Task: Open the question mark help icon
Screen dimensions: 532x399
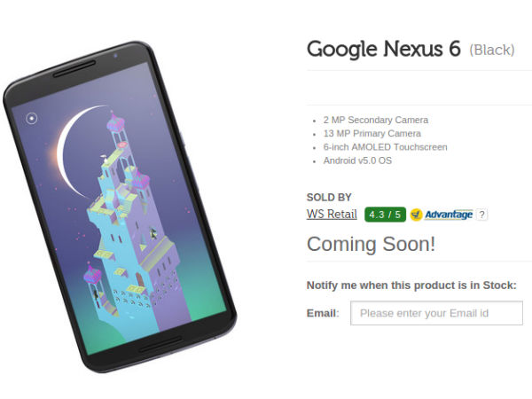Action: coord(481,215)
